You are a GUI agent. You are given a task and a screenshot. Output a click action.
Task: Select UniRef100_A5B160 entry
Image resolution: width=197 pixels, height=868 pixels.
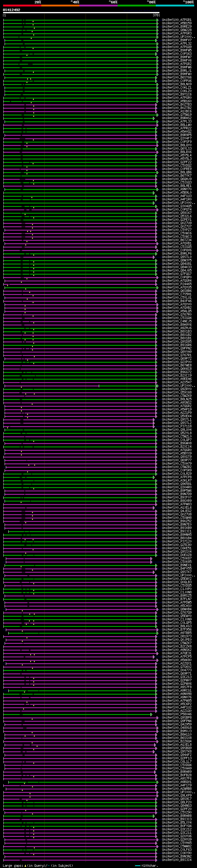pos(176,101)
